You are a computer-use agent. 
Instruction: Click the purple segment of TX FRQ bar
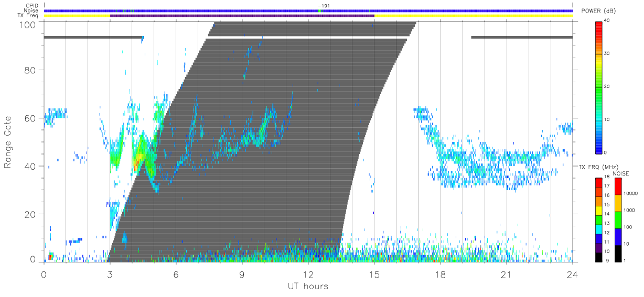pyautogui.click(x=598, y=247)
